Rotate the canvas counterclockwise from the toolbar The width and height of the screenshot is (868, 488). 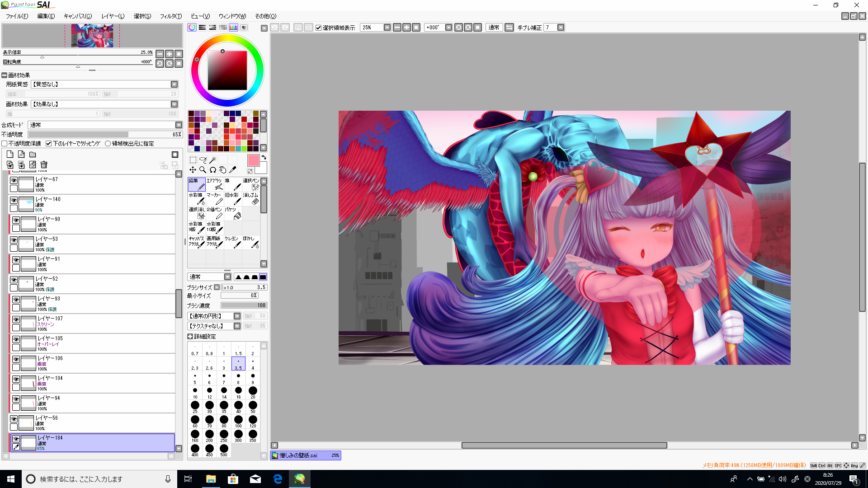458,28
